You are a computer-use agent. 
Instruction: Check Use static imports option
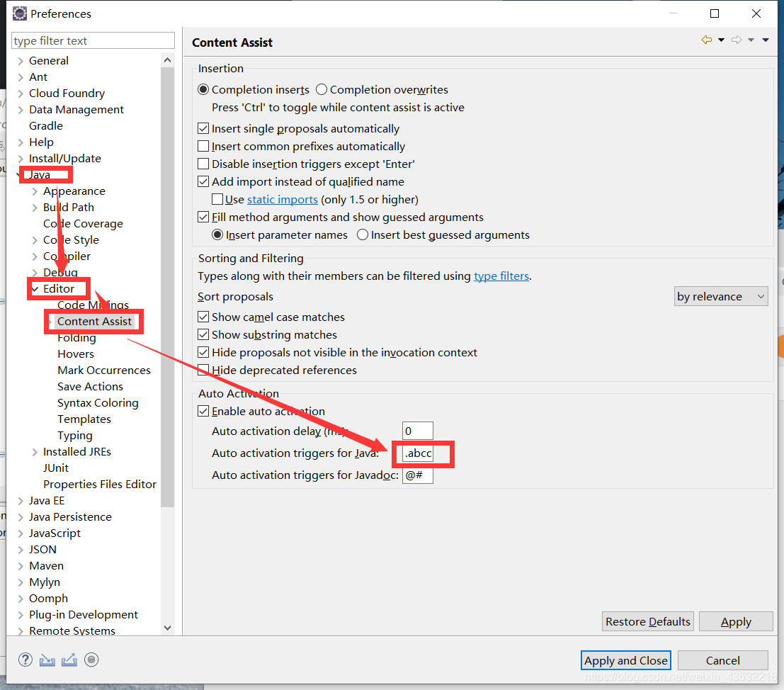217,199
